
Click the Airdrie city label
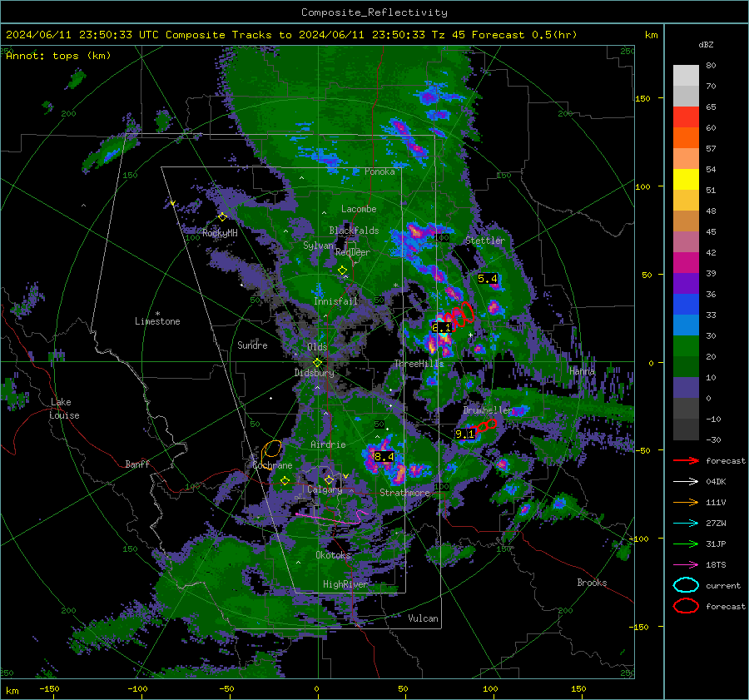tap(328, 444)
